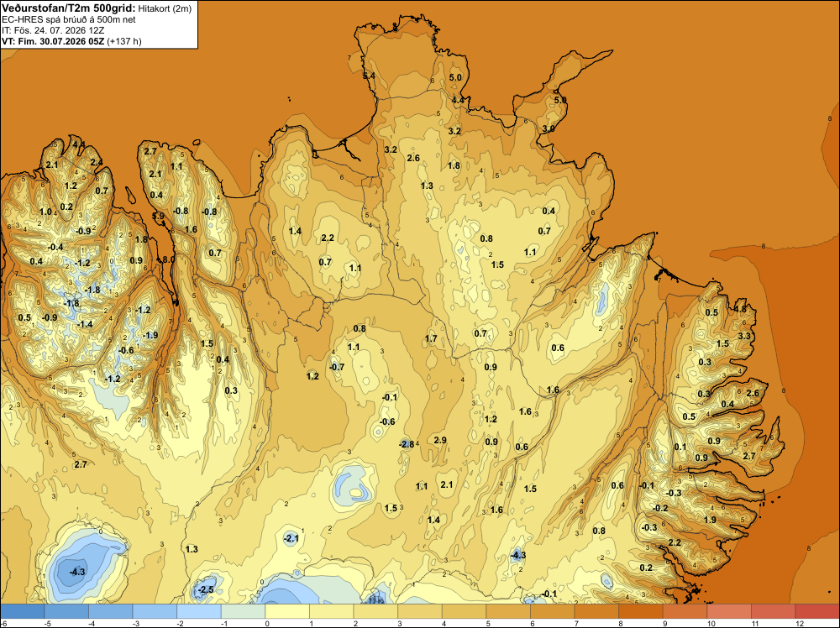Click the red legend swatch right of 12

click(817, 611)
